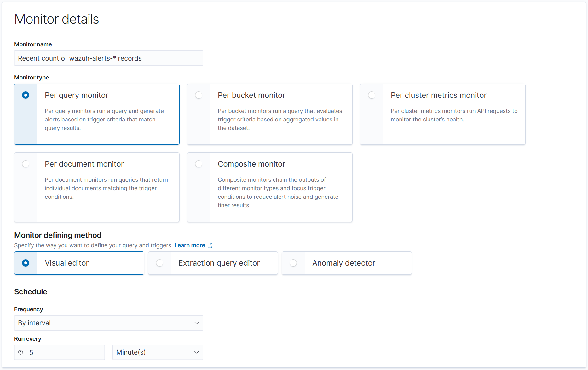Expand the Minute(s) time unit dropdown
The height and width of the screenshot is (370, 588).
tap(158, 352)
